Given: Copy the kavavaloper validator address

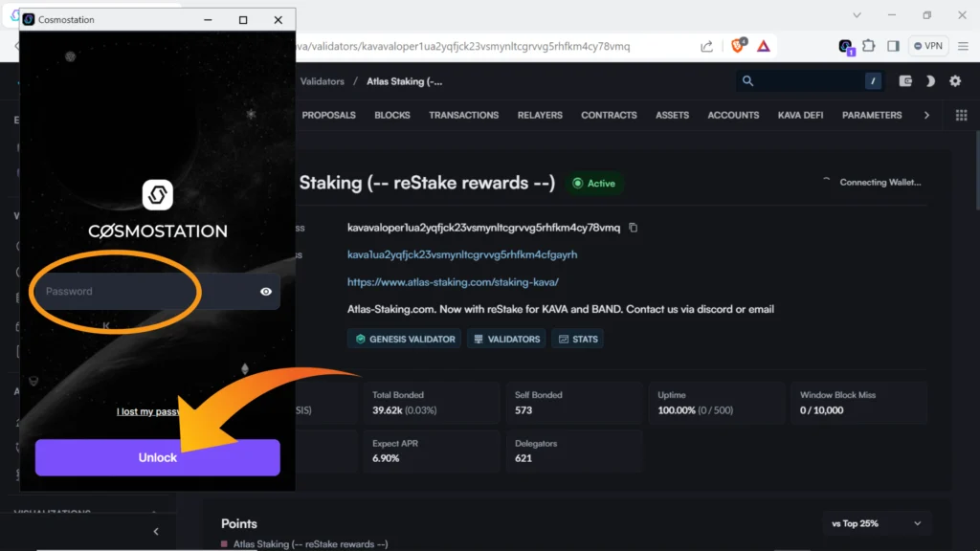Looking at the screenshot, I should (x=634, y=228).
